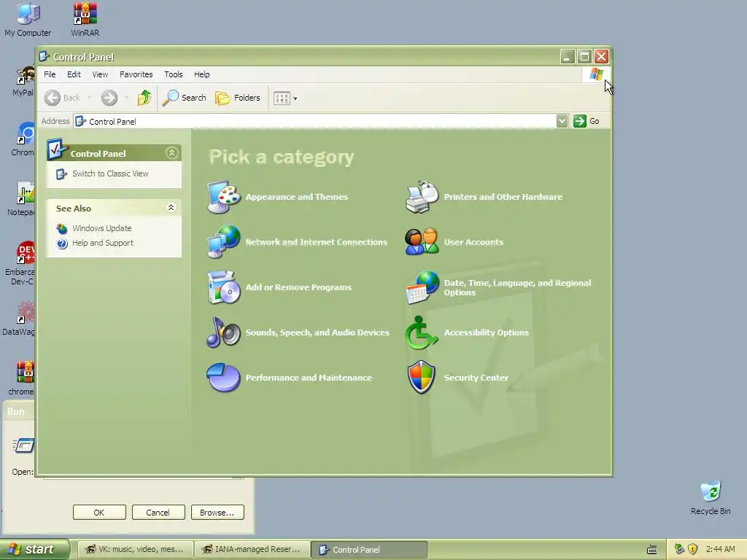Open Security Center shield icon
The image size is (747, 560).
422,378
